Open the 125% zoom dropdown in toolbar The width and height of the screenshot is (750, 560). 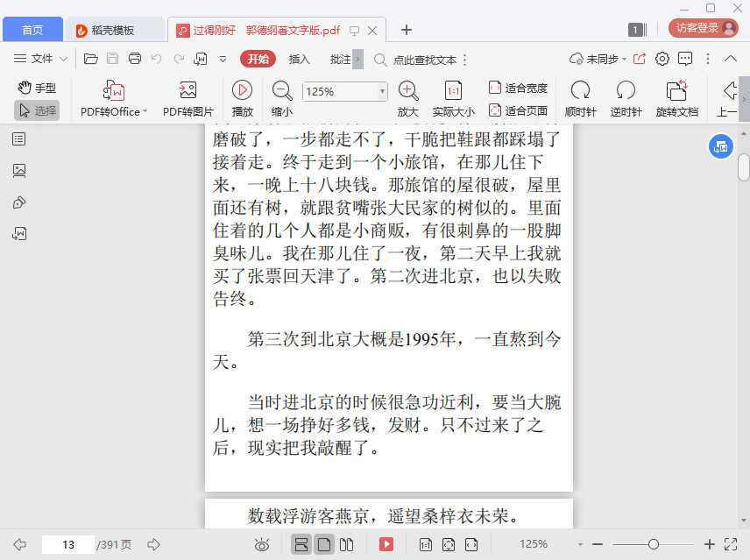(382, 91)
